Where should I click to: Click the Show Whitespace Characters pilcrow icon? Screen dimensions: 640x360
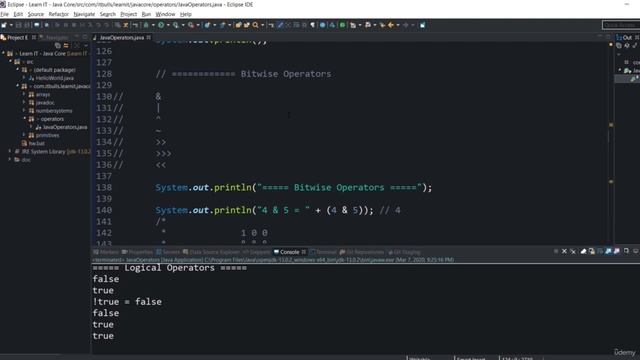[x=313, y=25]
